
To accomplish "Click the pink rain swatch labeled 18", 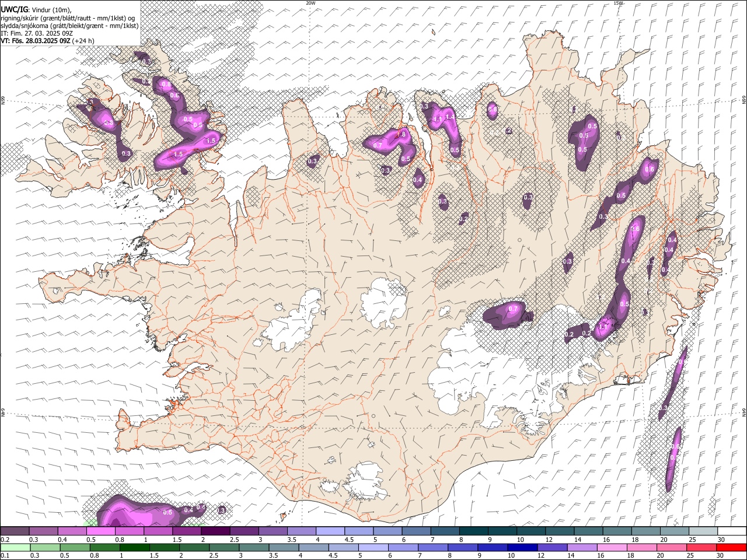I will tap(641, 548).
